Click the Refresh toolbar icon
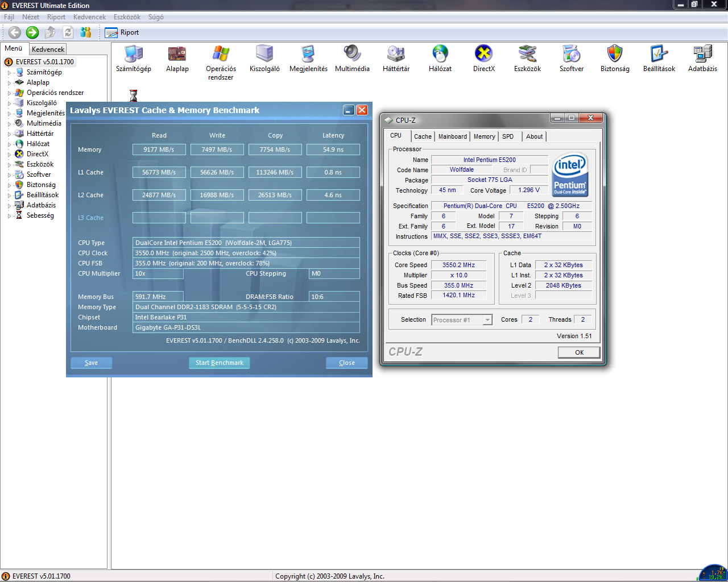Screen dimensions: 728x582 coord(68,32)
